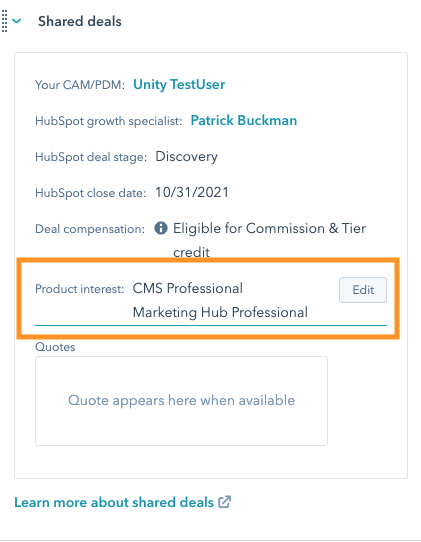Click the HubSpot growth specialist label
The image size is (421, 542).
[109, 121]
